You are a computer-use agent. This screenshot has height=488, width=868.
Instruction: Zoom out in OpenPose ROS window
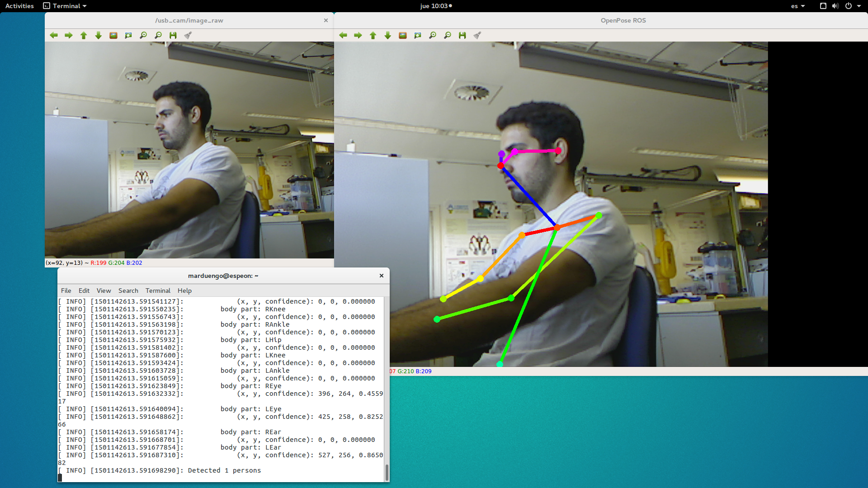click(x=448, y=35)
